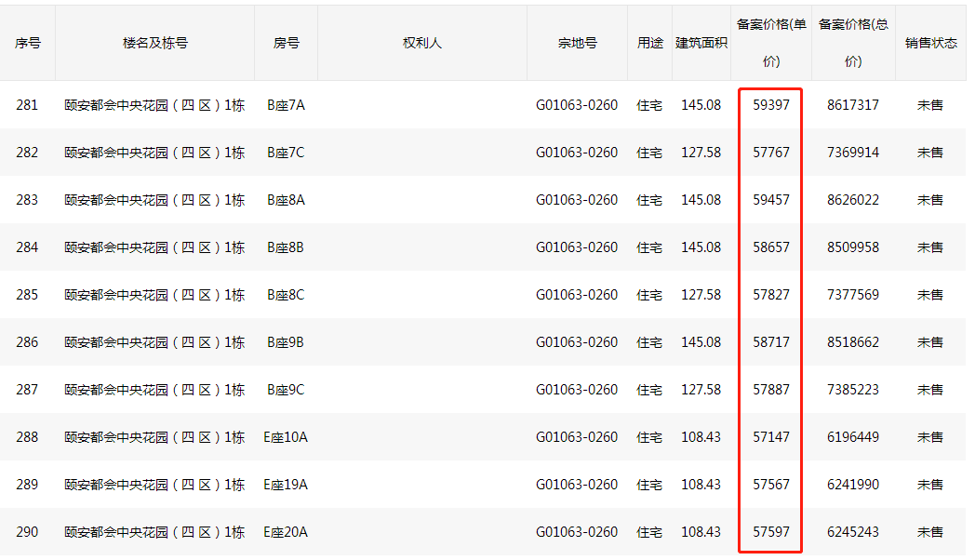Click room number E座19A
Viewport: 975px width, 560px height.
pos(286,484)
